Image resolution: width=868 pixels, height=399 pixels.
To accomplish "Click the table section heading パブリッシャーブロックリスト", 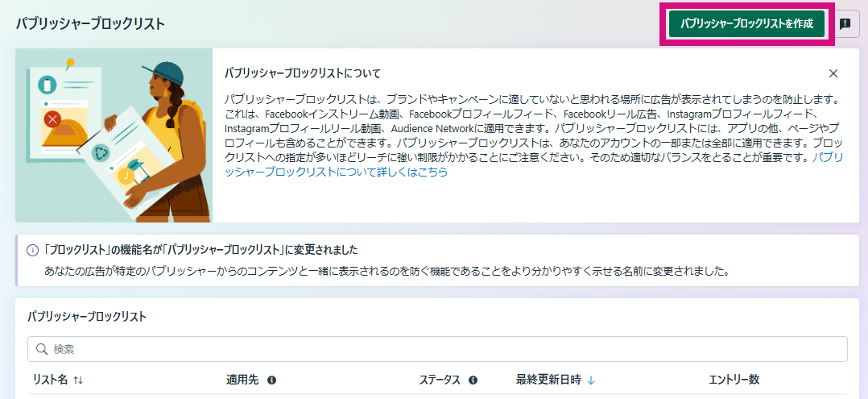I will click(x=87, y=317).
